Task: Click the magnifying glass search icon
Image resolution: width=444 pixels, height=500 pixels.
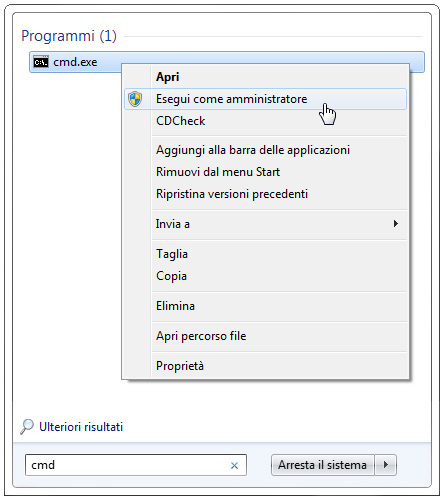Action: click(27, 426)
